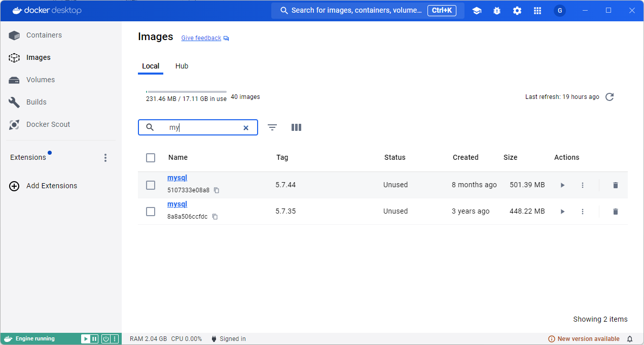This screenshot has height=345, width=644.
Task: Pause the Docker engine from the footer
Action: (x=94, y=339)
